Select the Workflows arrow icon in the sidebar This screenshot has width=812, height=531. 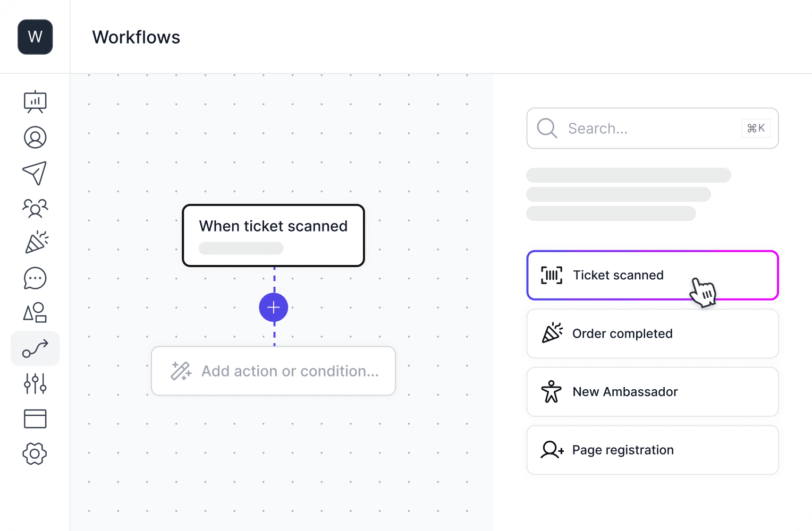35,348
